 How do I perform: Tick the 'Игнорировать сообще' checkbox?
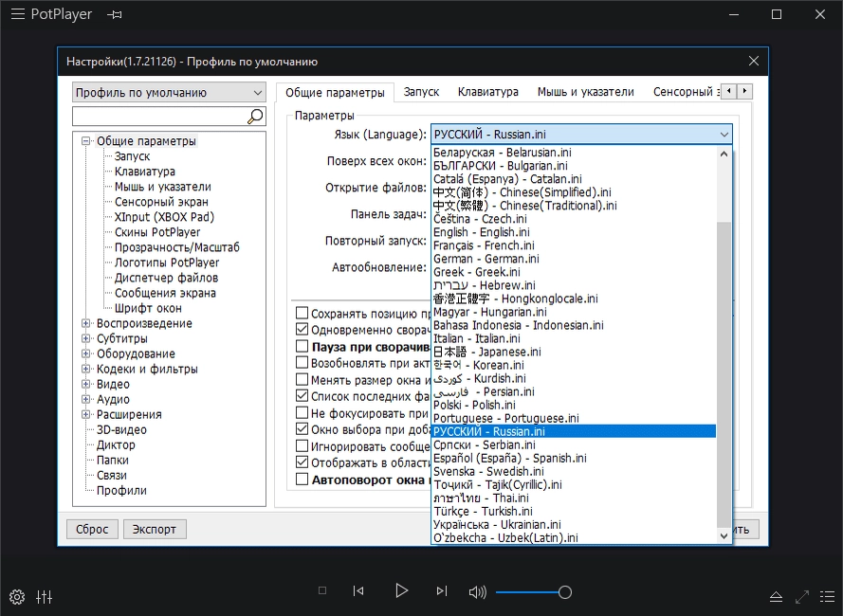pyautogui.click(x=302, y=446)
